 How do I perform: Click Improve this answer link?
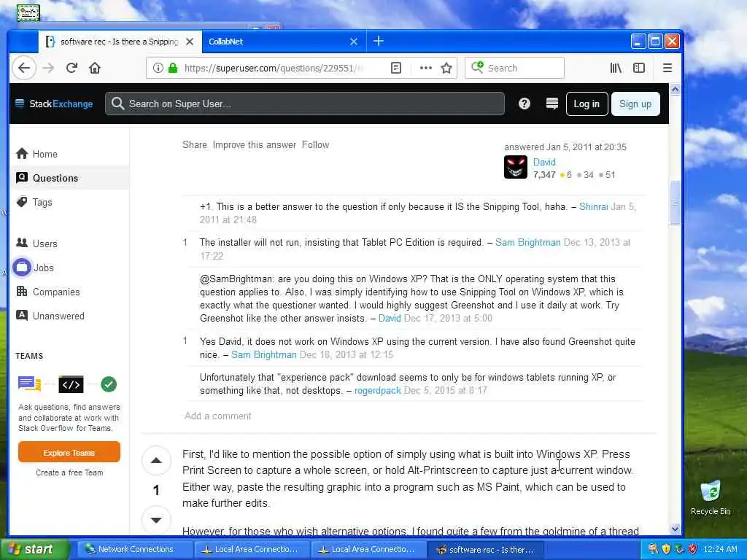click(x=255, y=145)
